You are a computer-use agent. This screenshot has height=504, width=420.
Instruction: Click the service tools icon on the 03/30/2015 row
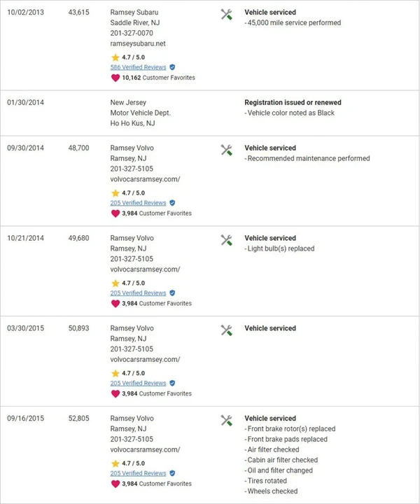click(227, 330)
